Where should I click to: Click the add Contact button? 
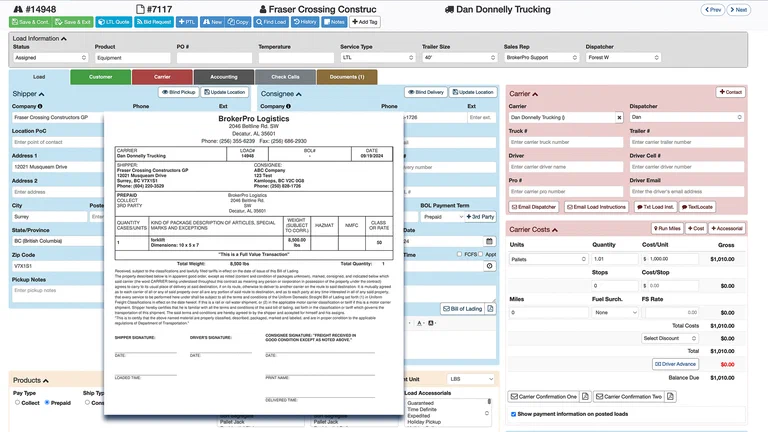(730, 92)
